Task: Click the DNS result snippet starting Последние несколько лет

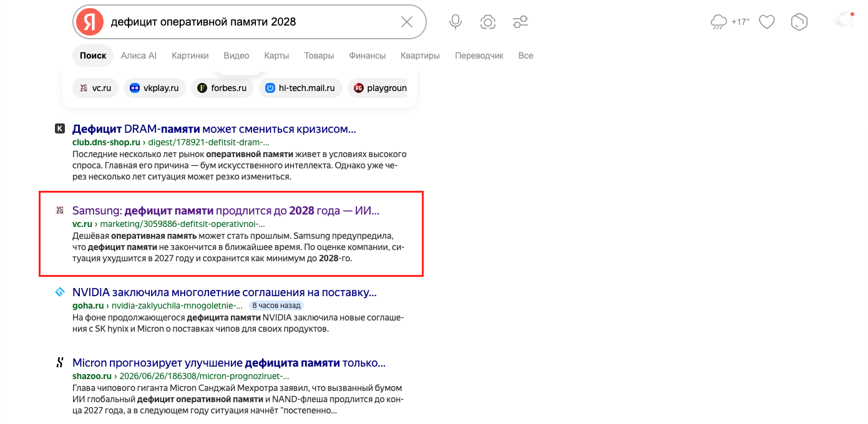Action: pyautogui.click(x=240, y=165)
